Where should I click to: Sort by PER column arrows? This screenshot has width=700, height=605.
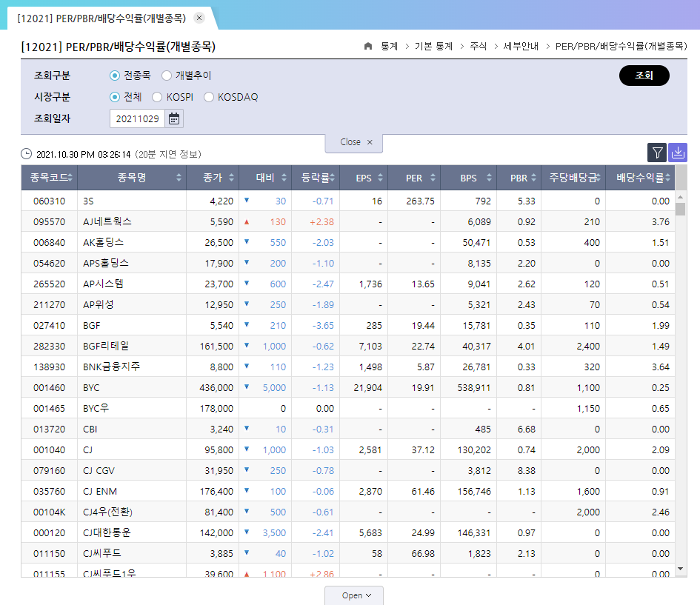[433, 178]
